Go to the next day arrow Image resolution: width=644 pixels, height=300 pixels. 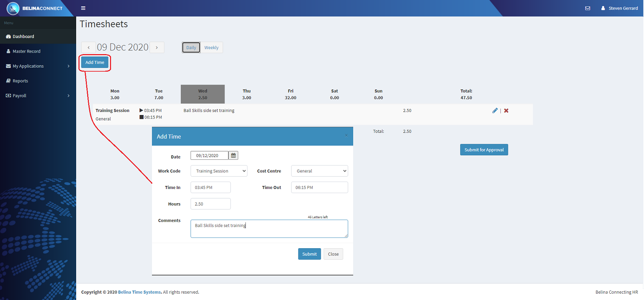pyautogui.click(x=157, y=47)
